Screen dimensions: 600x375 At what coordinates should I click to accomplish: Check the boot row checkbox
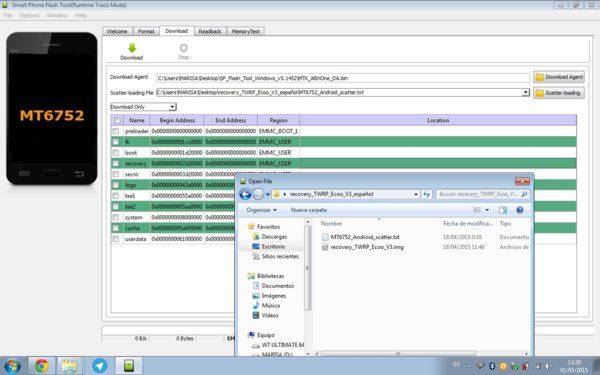coord(116,152)
